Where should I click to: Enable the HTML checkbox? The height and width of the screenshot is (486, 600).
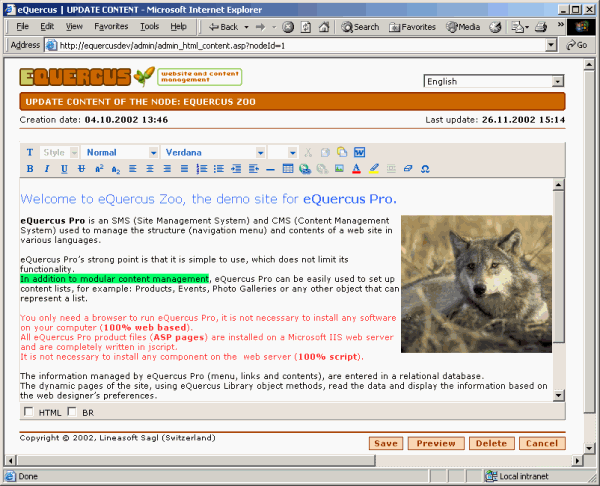pos(28,412)
